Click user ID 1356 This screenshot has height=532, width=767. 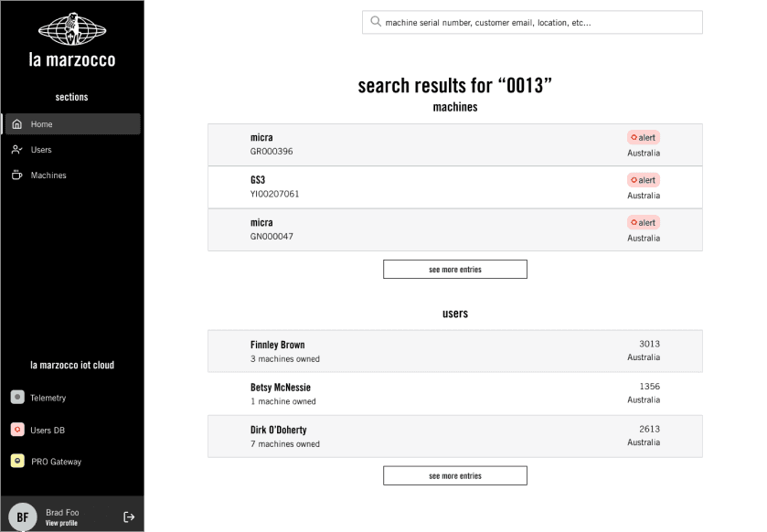[x=650, y=387]
